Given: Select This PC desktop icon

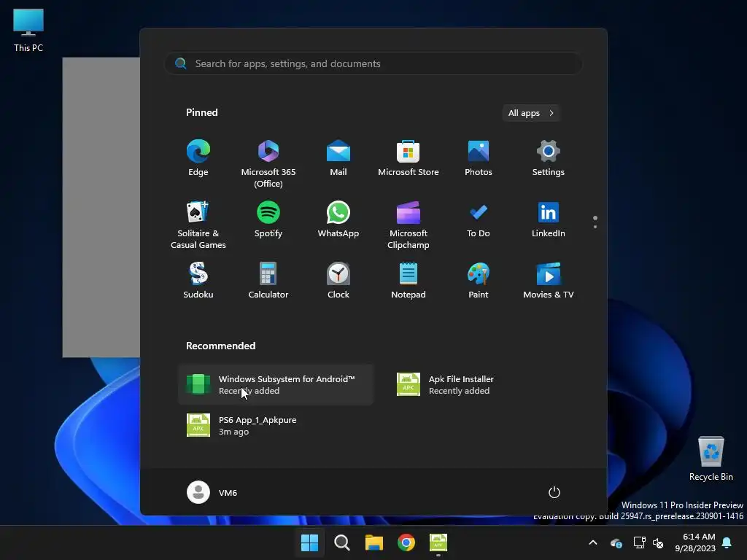Looking at the screenshot, I should tap(28, 31).
